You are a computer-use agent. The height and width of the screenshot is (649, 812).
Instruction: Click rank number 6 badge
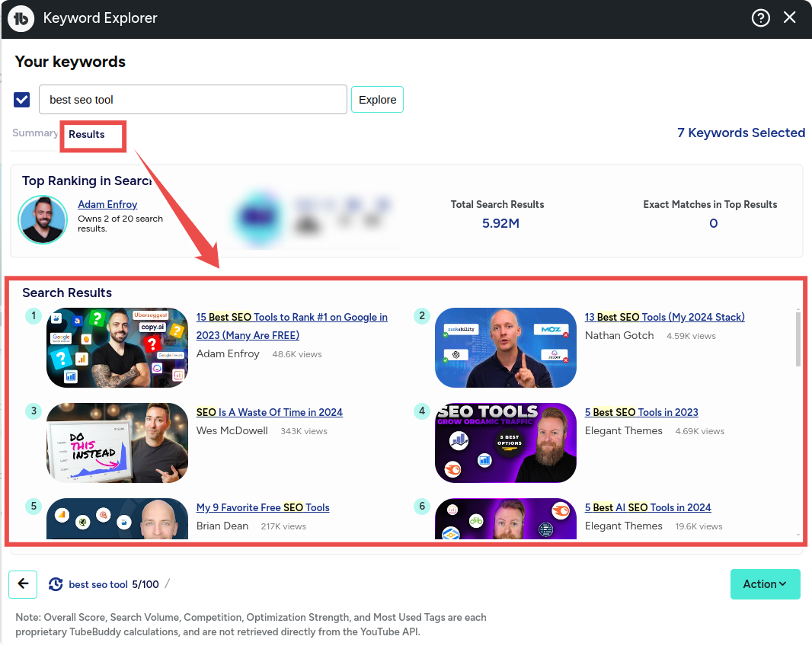(x=422, y=506)
